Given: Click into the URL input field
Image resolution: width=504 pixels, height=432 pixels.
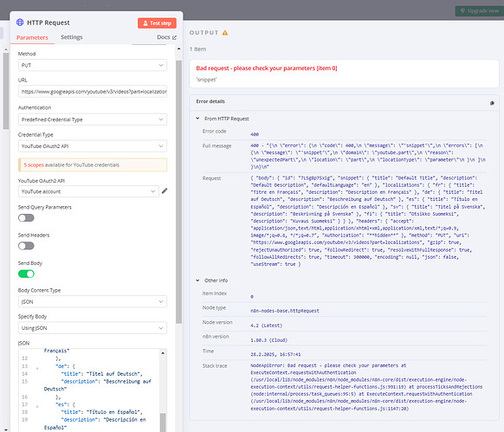Looking at the screenshot, I should [x=93, y=92].
